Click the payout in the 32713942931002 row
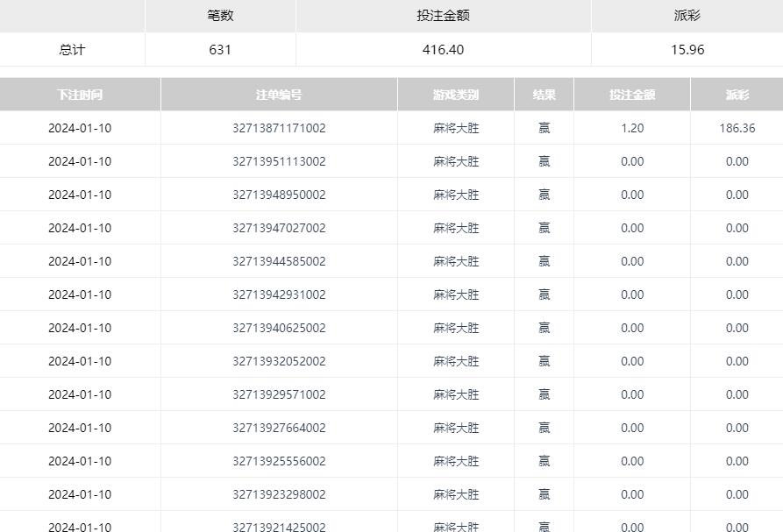The height and width of the screenshot is (532, 783). (737, 295)
